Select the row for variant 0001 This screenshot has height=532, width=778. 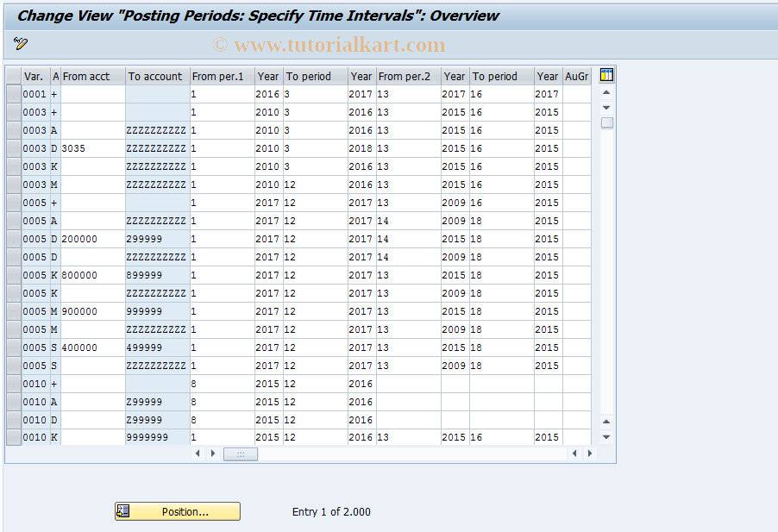13,94
